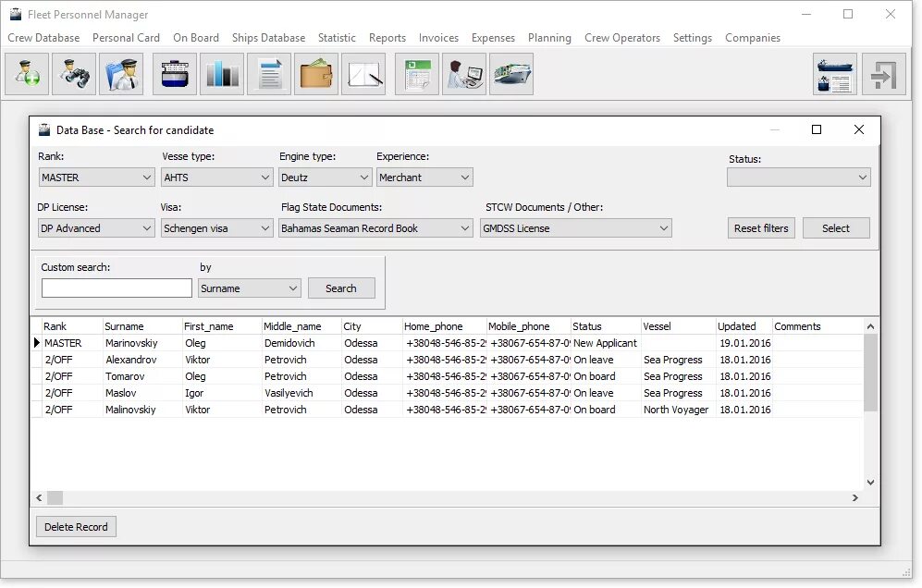
Task: Open the green calendar planning icon
Action: (417, 74)
